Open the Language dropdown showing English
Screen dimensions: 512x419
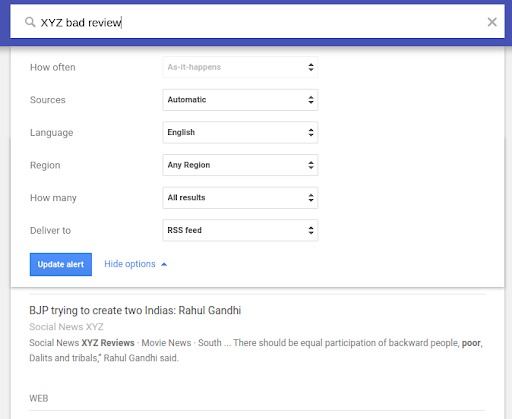click(240, 132)
